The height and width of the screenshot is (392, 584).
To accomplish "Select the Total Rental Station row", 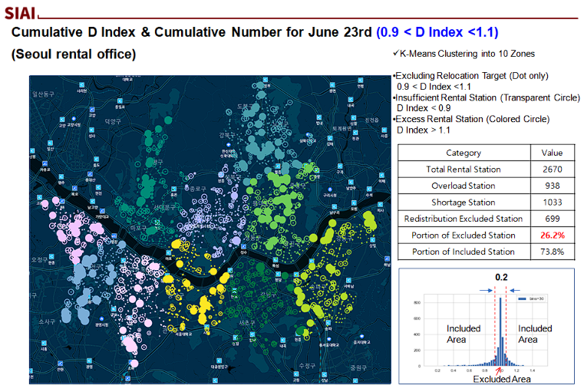I will [463, 169].
